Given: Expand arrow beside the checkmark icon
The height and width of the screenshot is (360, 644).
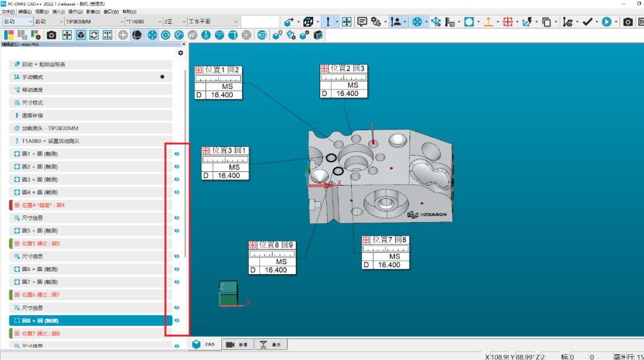Looking at the screenshot, I should coord(596,22).
